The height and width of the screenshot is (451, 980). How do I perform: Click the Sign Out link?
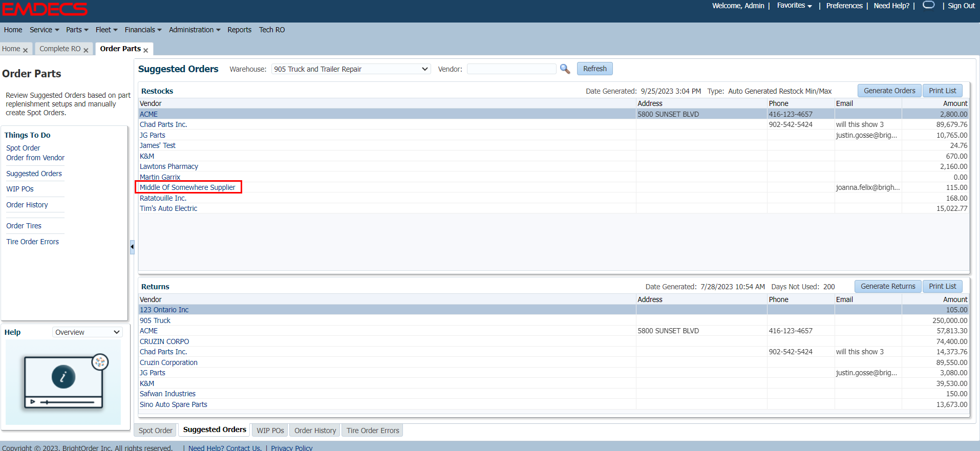coord(961,6)
